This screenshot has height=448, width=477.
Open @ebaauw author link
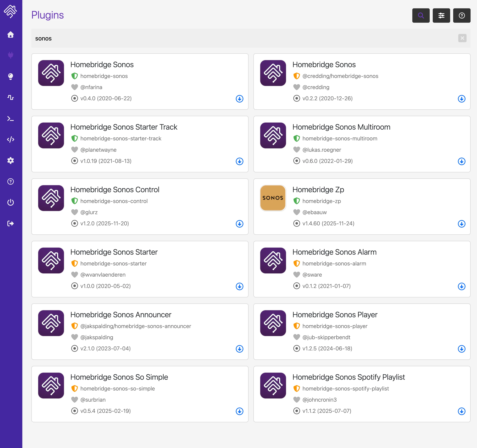314,212
